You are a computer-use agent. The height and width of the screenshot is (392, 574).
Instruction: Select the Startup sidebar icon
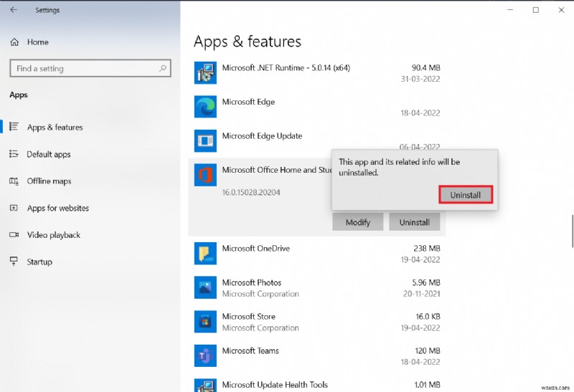(14, 261)
